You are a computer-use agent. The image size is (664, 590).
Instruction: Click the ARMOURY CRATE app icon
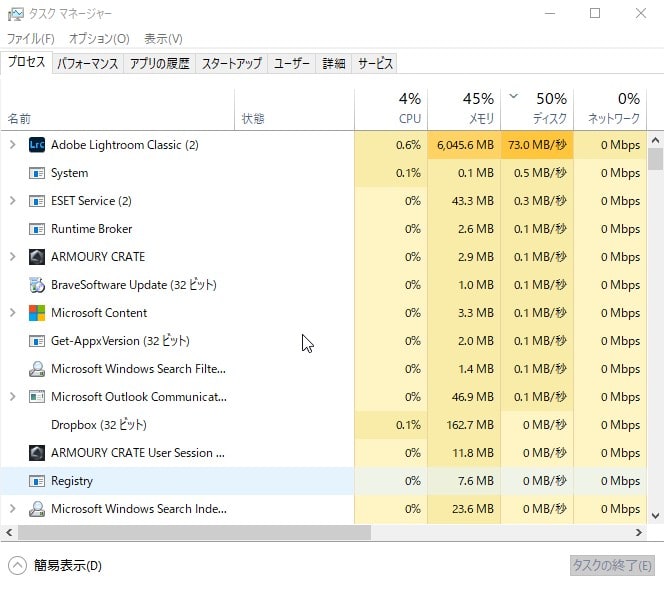tap(37, 257)
